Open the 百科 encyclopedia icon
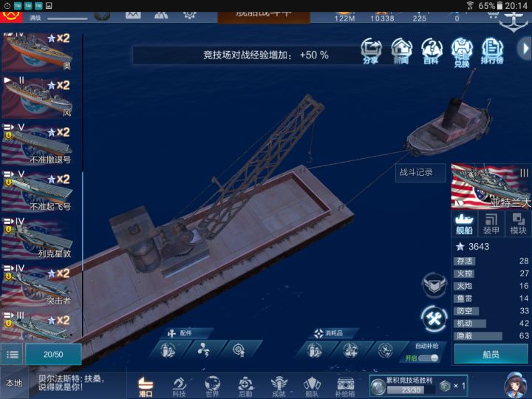 coord(432,51)
